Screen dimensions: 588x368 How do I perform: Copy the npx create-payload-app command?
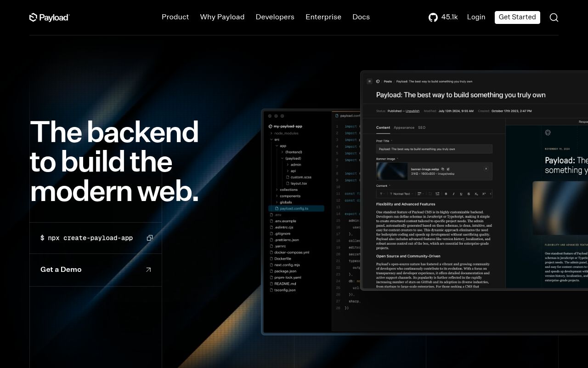coord(150,238)
